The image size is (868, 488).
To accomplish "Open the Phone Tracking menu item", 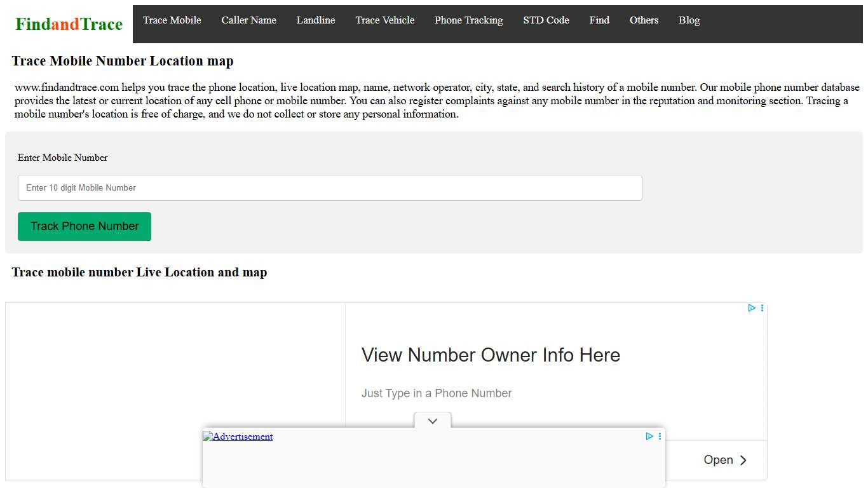I will (468, 20).
